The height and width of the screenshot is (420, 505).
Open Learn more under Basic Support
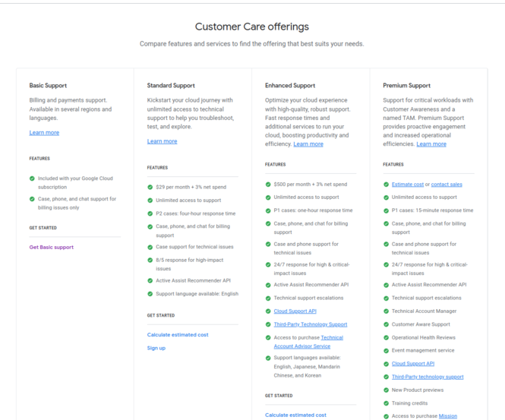click(44, 133)
